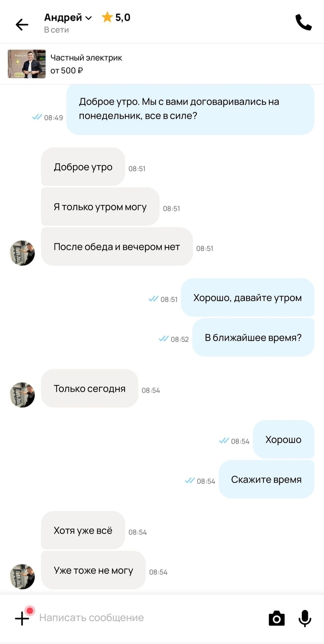The height and width of the screenshot is (644, 324).
Task: Record voice message with microphone icon
Action: point(305,618)
